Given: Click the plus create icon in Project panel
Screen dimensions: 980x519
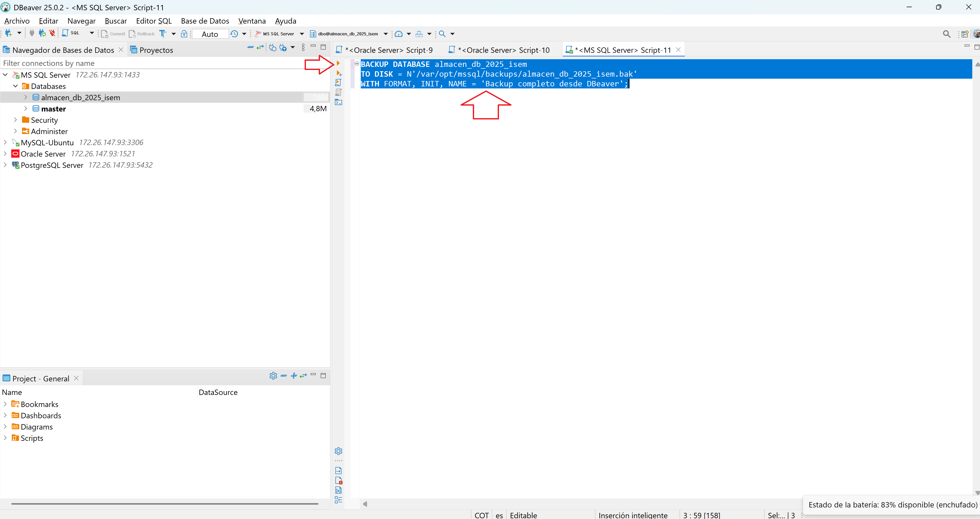Looking at the screenshot, I should (294, 376).
